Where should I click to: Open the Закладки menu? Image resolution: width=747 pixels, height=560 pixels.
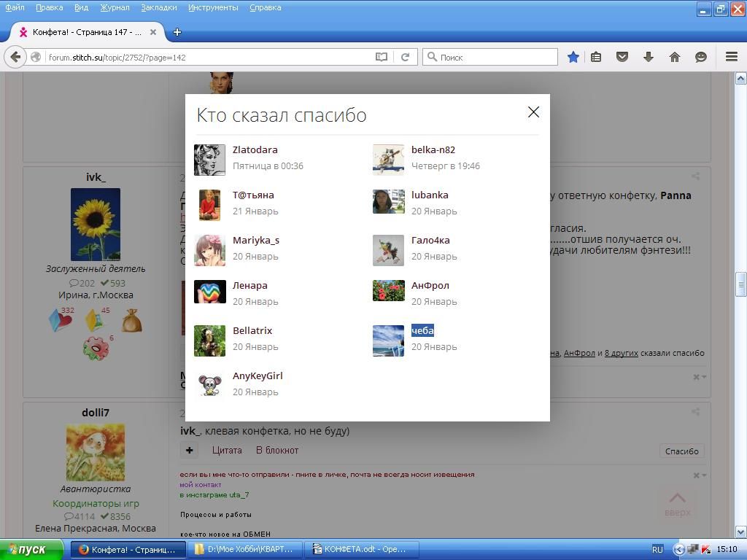click(x=159, y=7)
